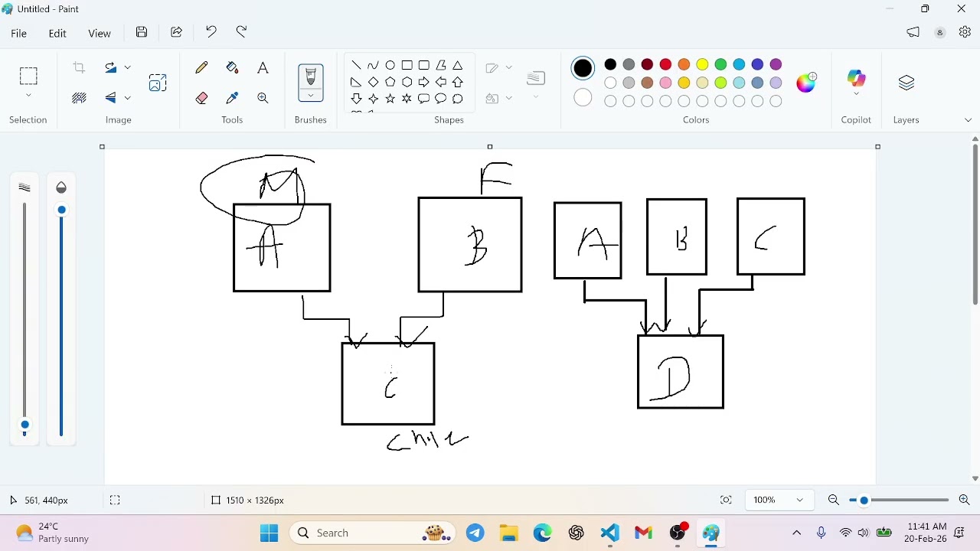Click the opacity slider handle
Screen dimensions: 980x551
(61, 210)
